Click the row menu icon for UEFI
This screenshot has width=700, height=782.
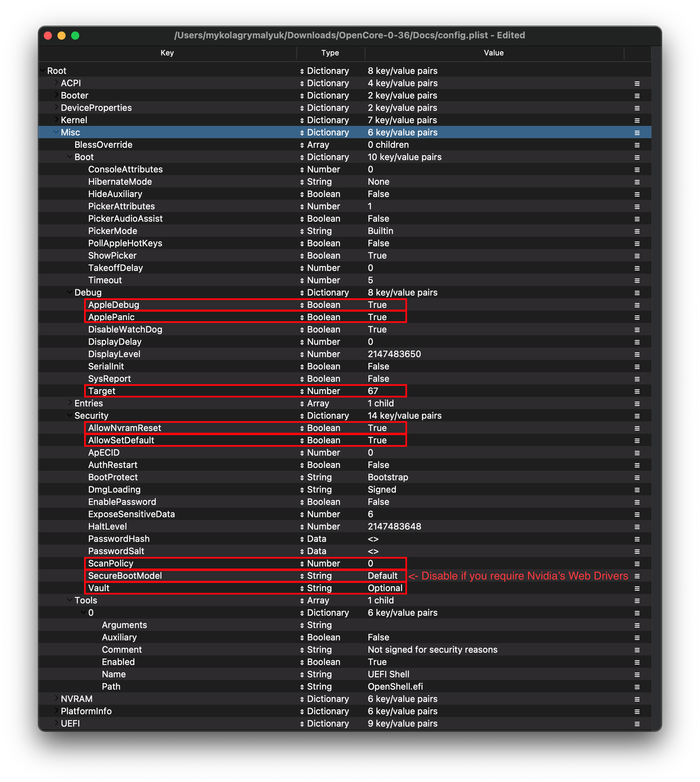point(637,724)
